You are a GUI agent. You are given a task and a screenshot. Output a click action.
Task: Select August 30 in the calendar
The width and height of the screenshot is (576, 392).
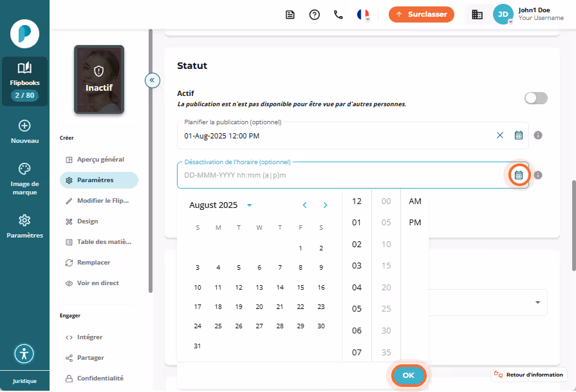[x=321, y=326]
